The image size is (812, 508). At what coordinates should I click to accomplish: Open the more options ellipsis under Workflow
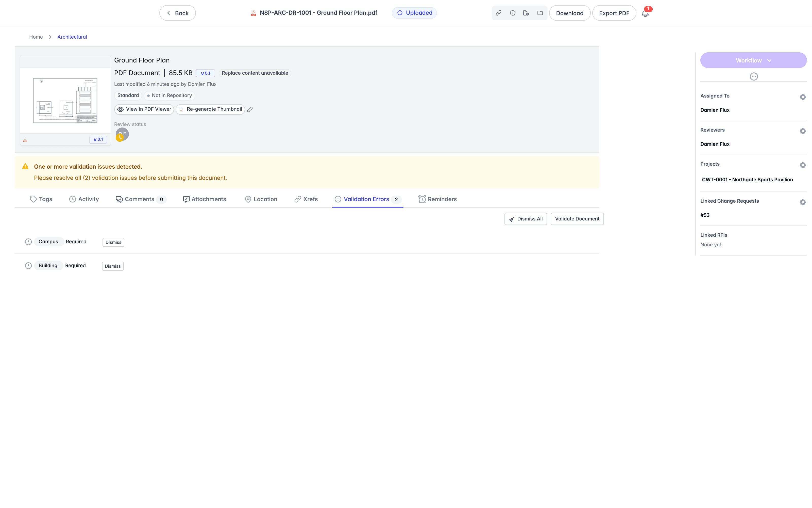point(754,77)
